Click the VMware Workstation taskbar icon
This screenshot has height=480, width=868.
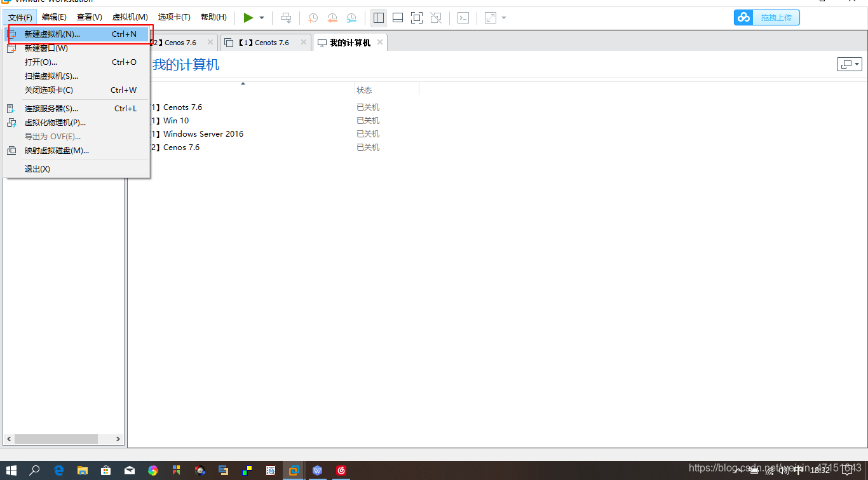pos(294,470)
